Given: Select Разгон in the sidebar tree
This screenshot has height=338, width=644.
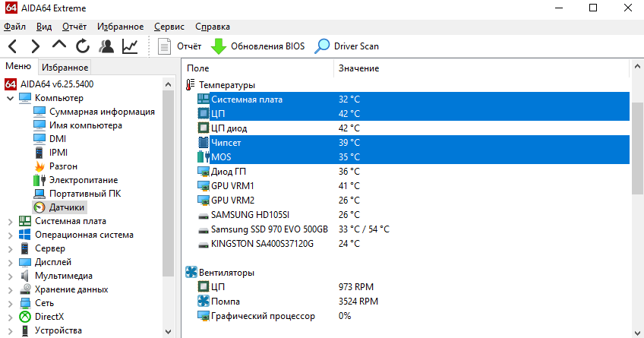Looking at the screenshot, I should 63,166.
